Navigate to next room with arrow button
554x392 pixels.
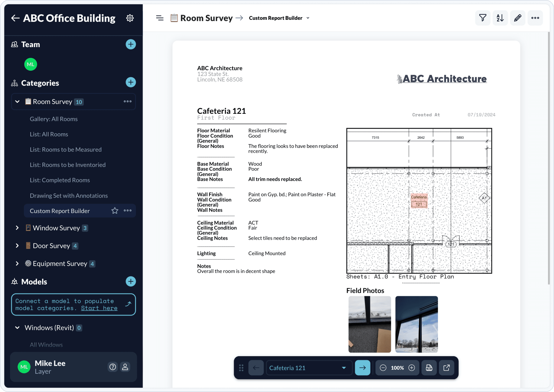362,367
